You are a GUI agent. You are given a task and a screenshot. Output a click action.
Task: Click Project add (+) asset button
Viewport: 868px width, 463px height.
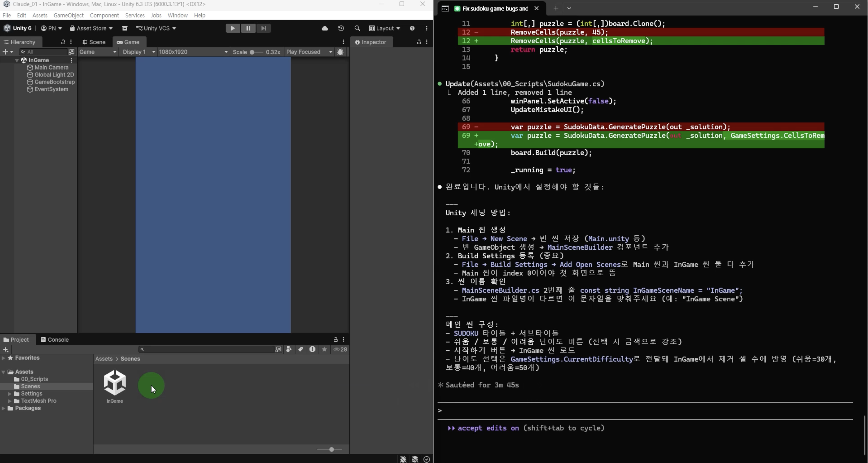pos(6,350)
